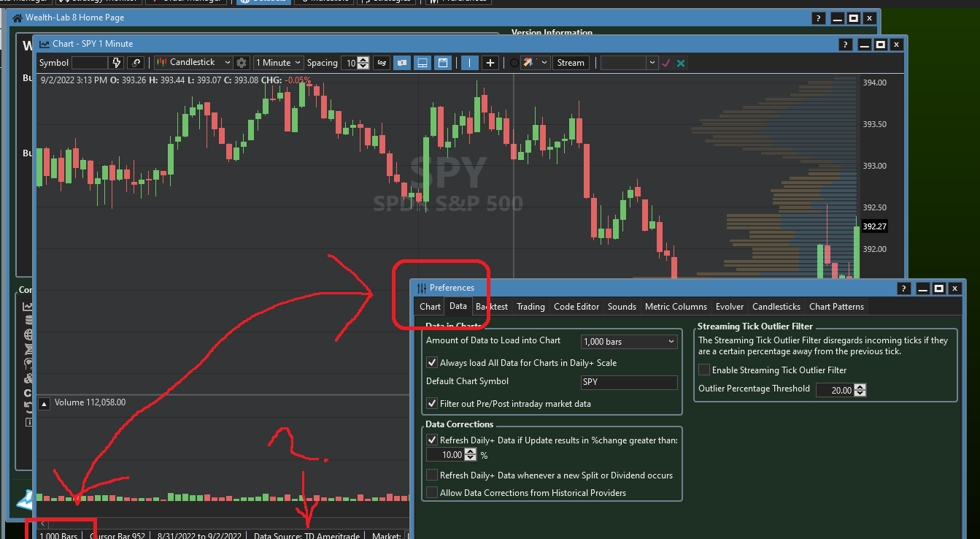The image size is (980, 539).
Task: Increase Spacing value with up arrow
Action: point(363,60)
